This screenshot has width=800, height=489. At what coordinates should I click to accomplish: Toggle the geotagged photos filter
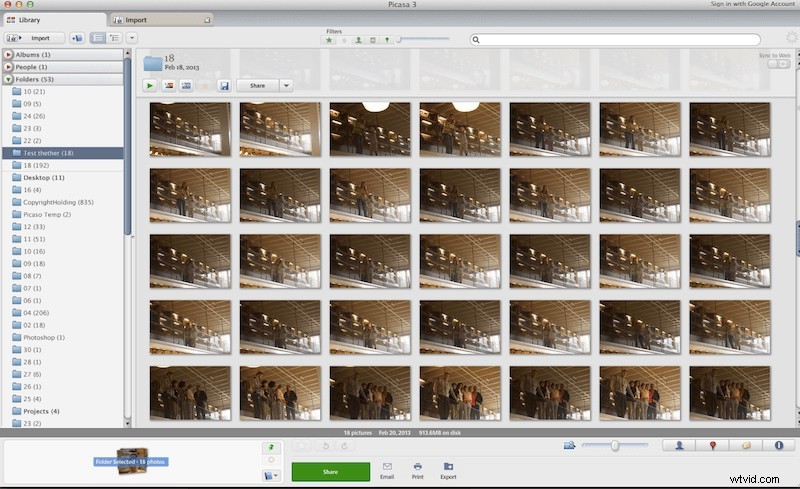click(x=387, y=40)
